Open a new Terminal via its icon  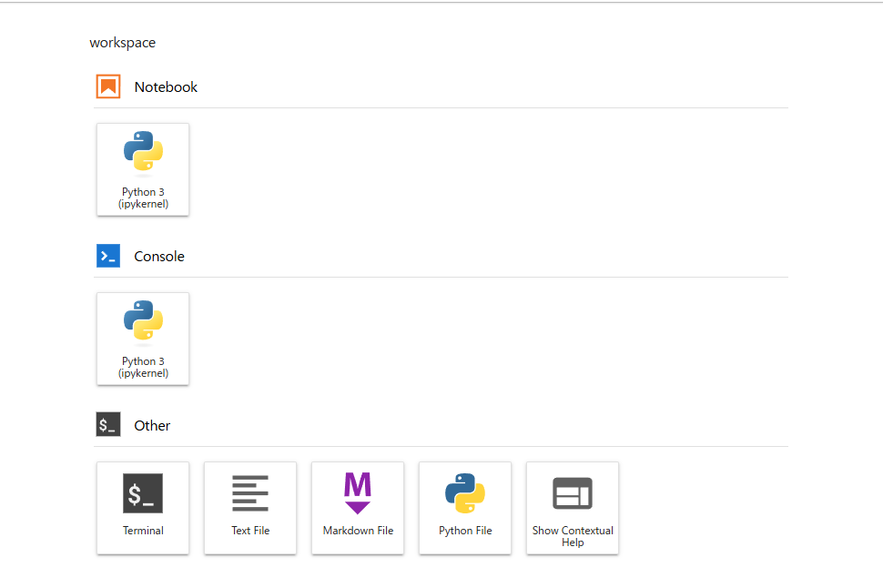click(x=143, y=492)
